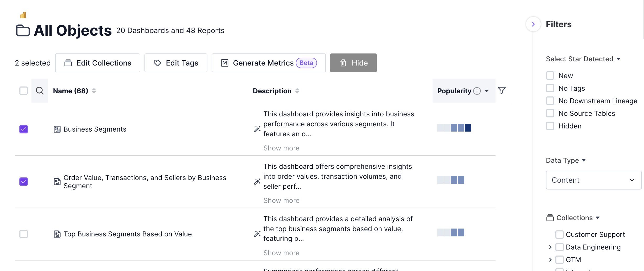Click the report icon beside Top Business Segments
Screen dimensions: 644x271
coord(57,234)
